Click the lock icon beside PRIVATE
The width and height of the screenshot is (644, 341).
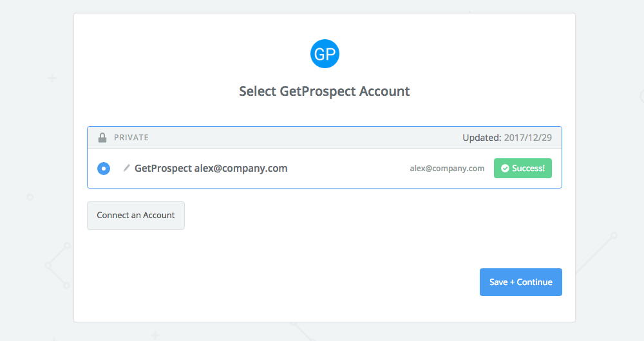102,138
